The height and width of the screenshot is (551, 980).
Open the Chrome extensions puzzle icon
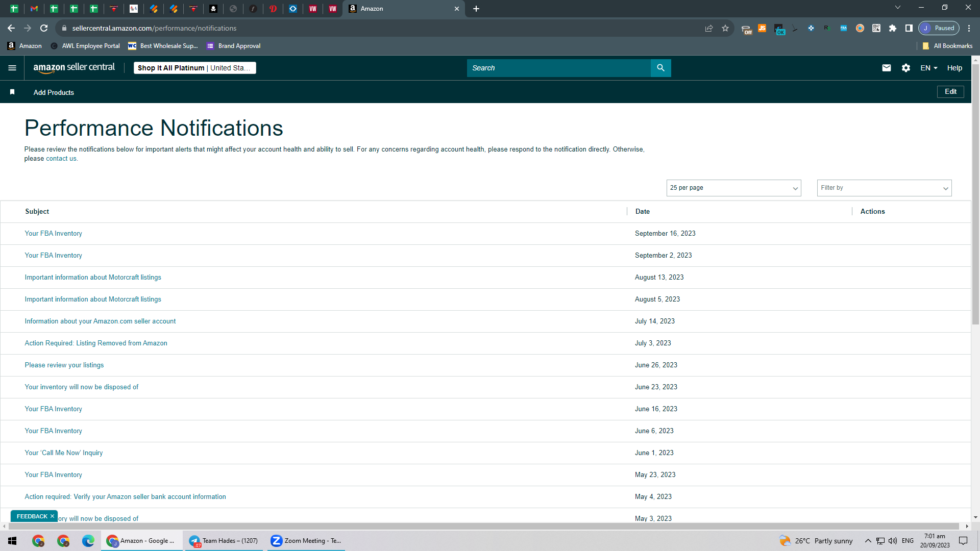click(x=893, y=28)
